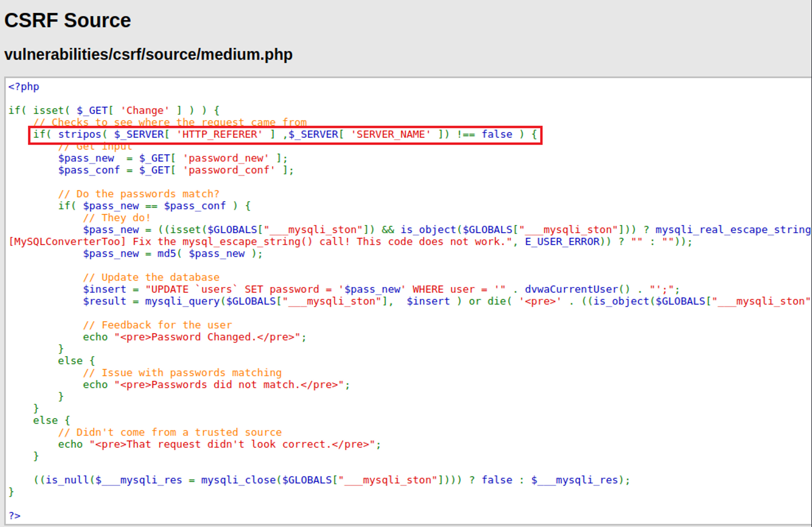Click the echo 'Passwords did not match.' line
812x527 pixels.
[x=216, y=385]
